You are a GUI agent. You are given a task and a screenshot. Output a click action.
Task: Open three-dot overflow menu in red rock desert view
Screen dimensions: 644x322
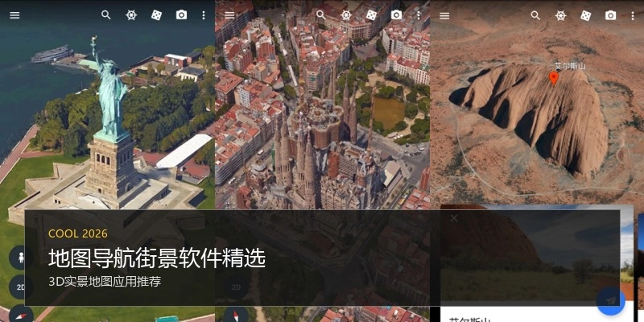633,15
